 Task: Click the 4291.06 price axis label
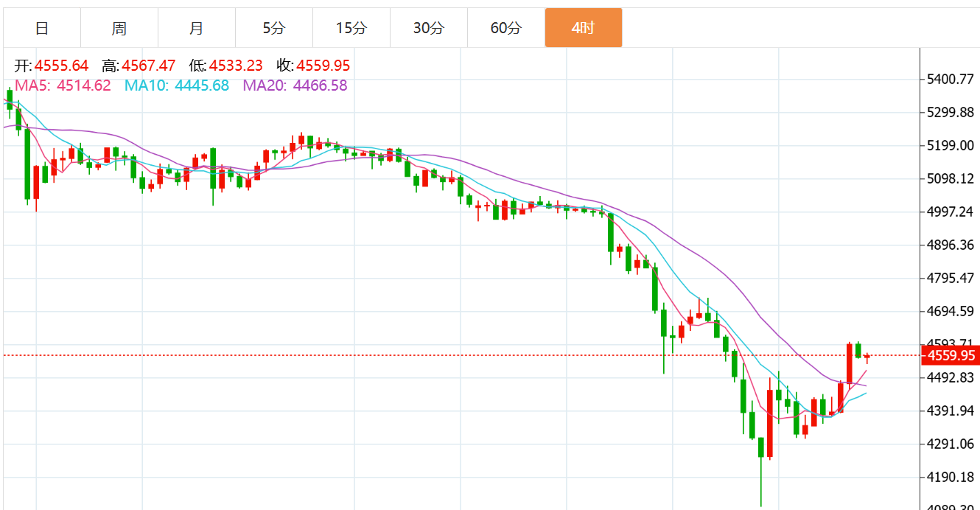(x=951, y=444)
